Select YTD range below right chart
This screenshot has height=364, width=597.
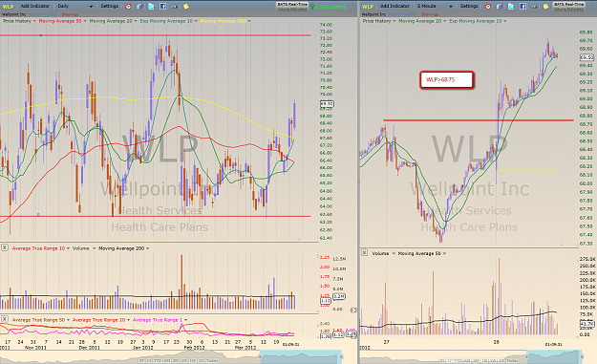[458, 360]
